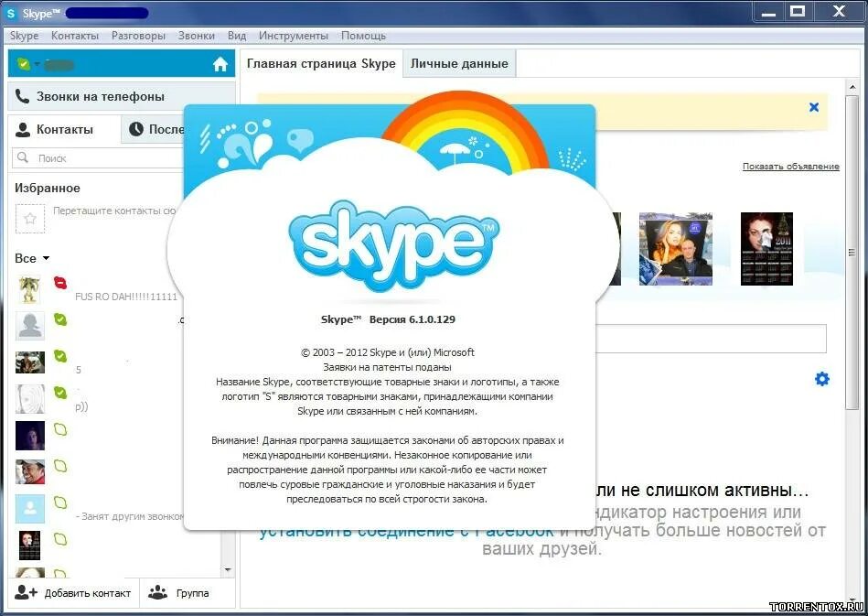Click the green status icon in profile bar
The width and height of the screenshot is (868, 616).
(x=23, y=64)
